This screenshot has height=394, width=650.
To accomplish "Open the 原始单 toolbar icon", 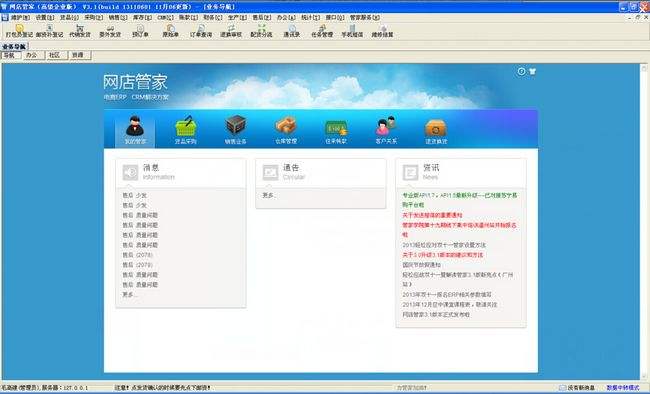I will click(x=170, y=31).
